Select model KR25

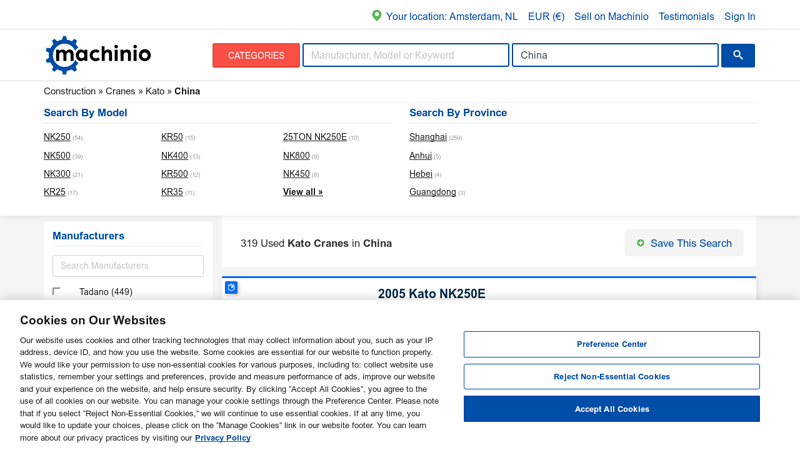(x=55, y=192)
